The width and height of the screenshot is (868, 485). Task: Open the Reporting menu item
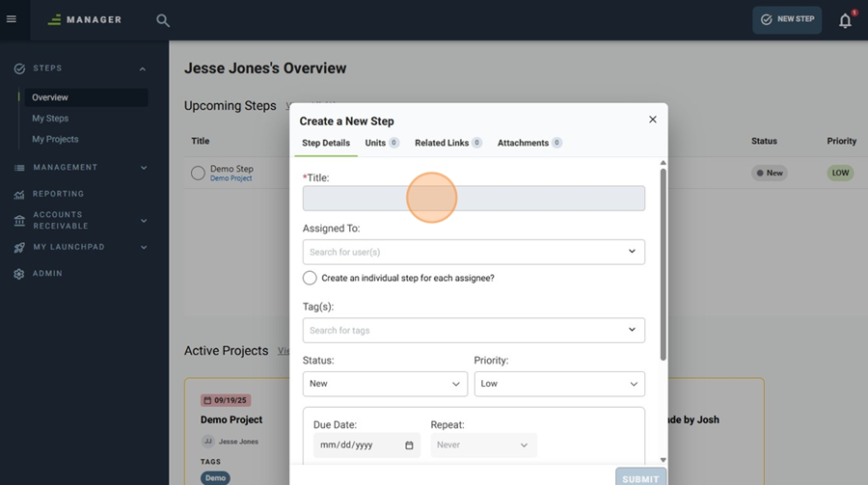click(x=58, y=194)
